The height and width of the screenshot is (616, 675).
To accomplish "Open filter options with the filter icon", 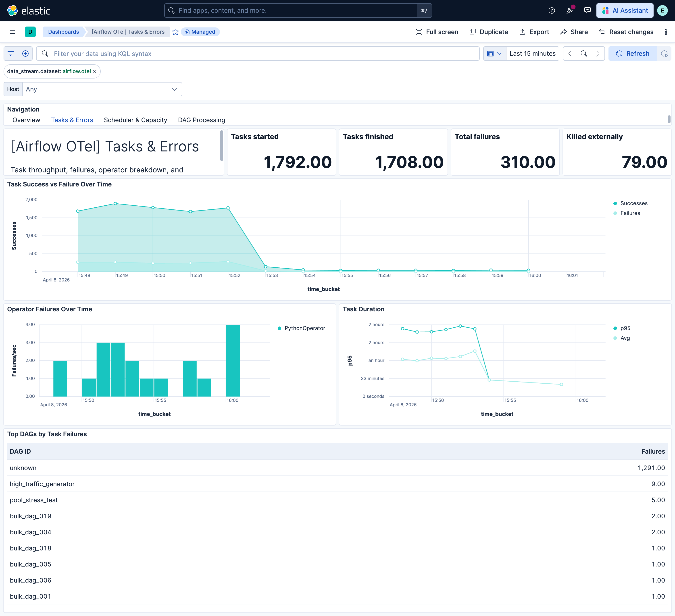I will point(10,54).
